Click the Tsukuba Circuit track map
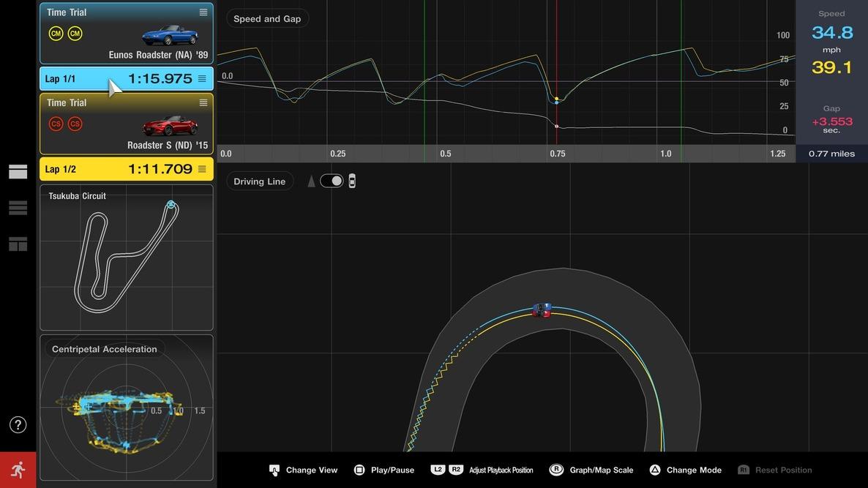 [x=126, y=256]
